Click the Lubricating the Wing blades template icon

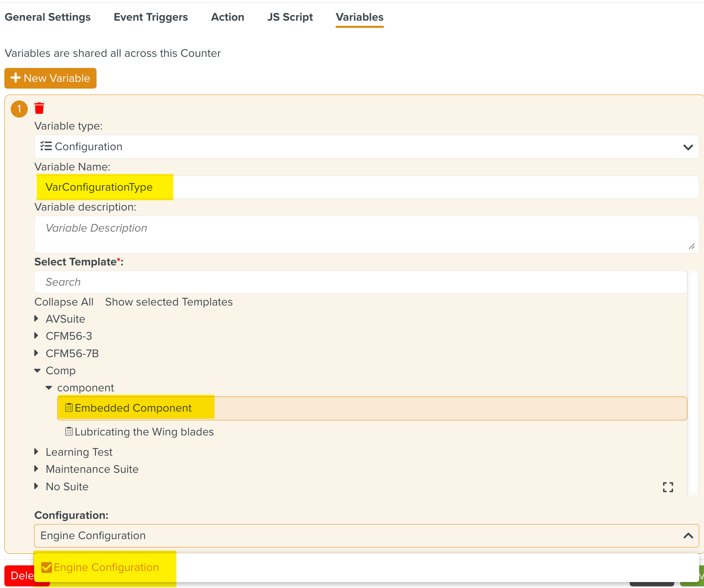coord(69,431)
